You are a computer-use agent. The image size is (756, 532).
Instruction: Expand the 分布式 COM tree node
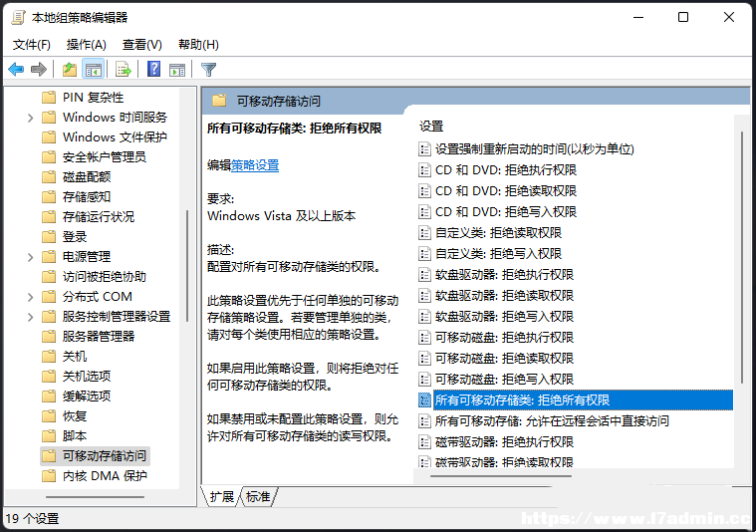point(30,297)
